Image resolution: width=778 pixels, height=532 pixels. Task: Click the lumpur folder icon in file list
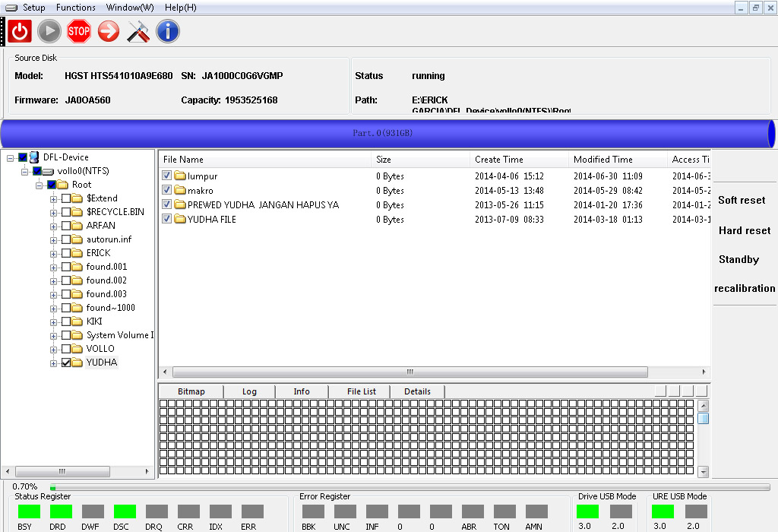(180, 176)
